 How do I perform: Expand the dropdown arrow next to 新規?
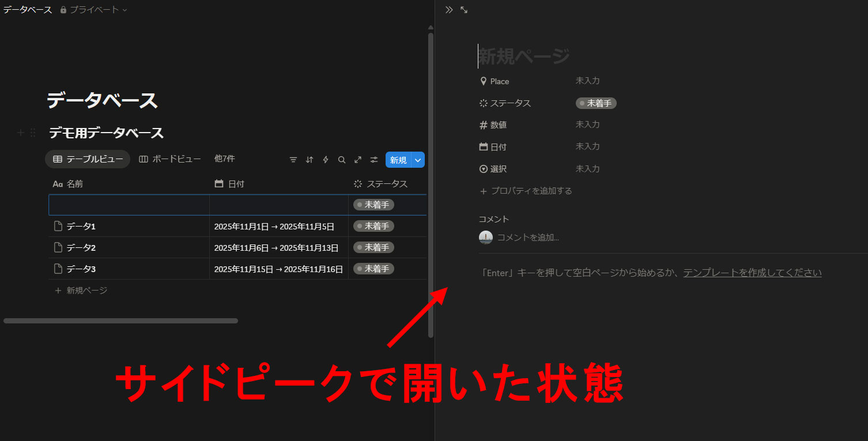pyautogui.click(x=418, y=160)
